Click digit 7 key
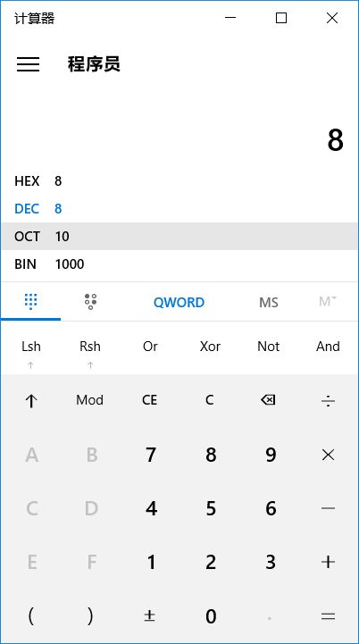This screenshot has height=644, width=359. [151, 455]
